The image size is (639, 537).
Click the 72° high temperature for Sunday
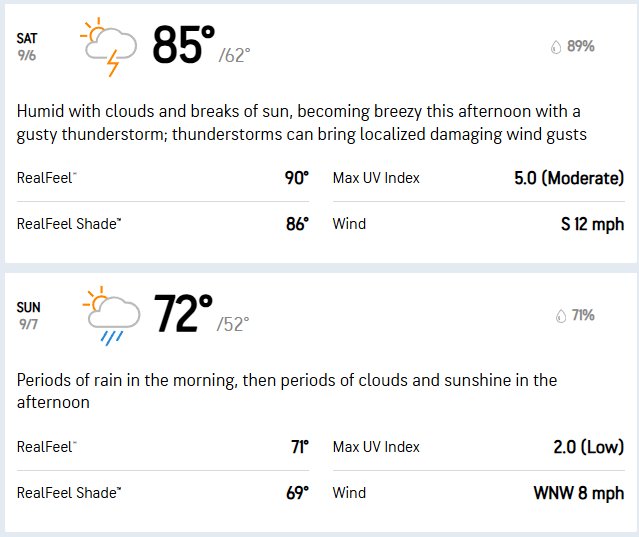(x=183, y=314)
